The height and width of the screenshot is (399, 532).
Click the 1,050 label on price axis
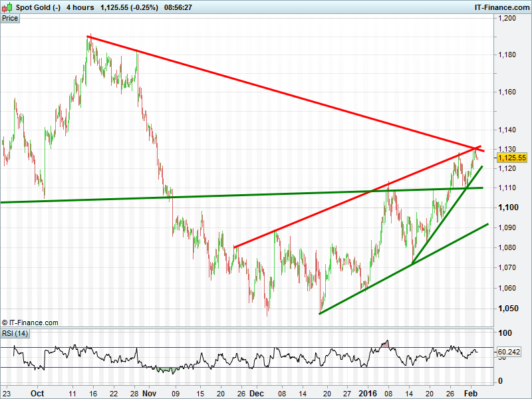[507, 308]
